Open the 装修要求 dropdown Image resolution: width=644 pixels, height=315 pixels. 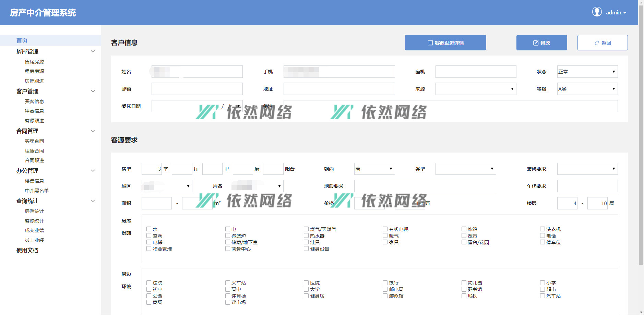[587, 169]
